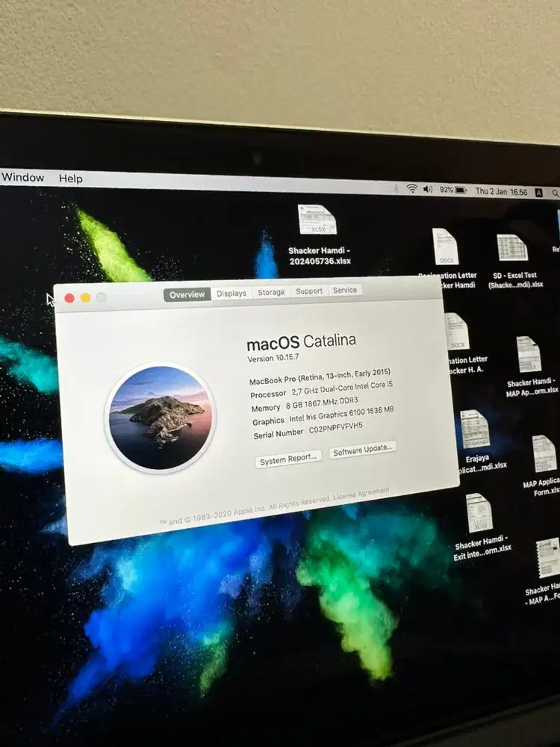Minimize the About This Mac window
560x747 pixels.
pos(86,298)
